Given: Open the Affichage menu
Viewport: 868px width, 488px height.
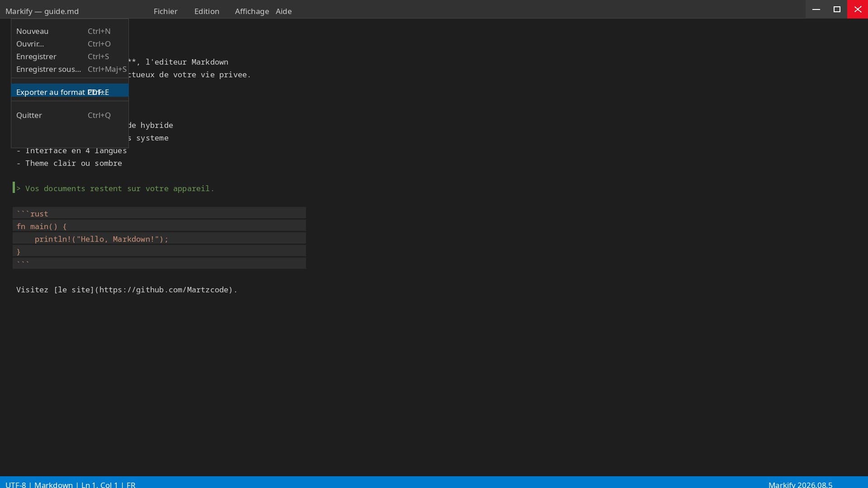Looking at the screenshot, I should (252, 11).
